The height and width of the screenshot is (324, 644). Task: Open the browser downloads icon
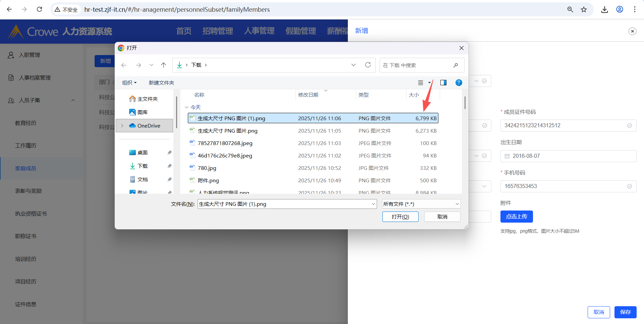click(604, 9)
